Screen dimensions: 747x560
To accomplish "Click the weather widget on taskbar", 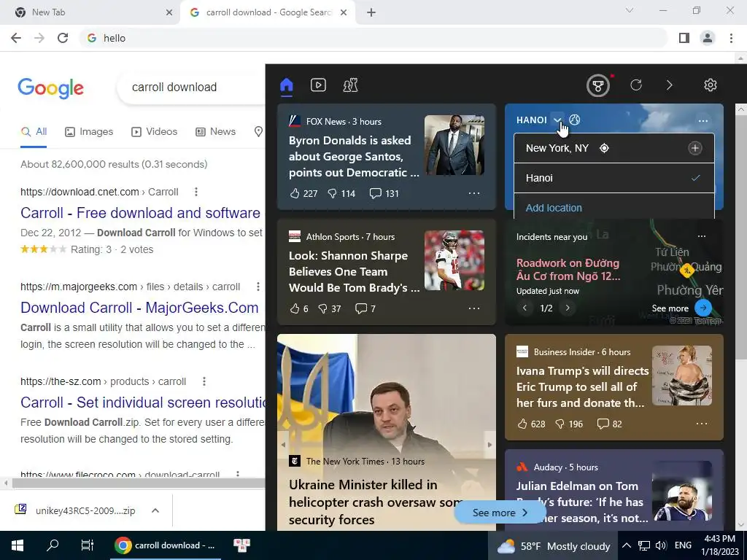I will point(553,545).
